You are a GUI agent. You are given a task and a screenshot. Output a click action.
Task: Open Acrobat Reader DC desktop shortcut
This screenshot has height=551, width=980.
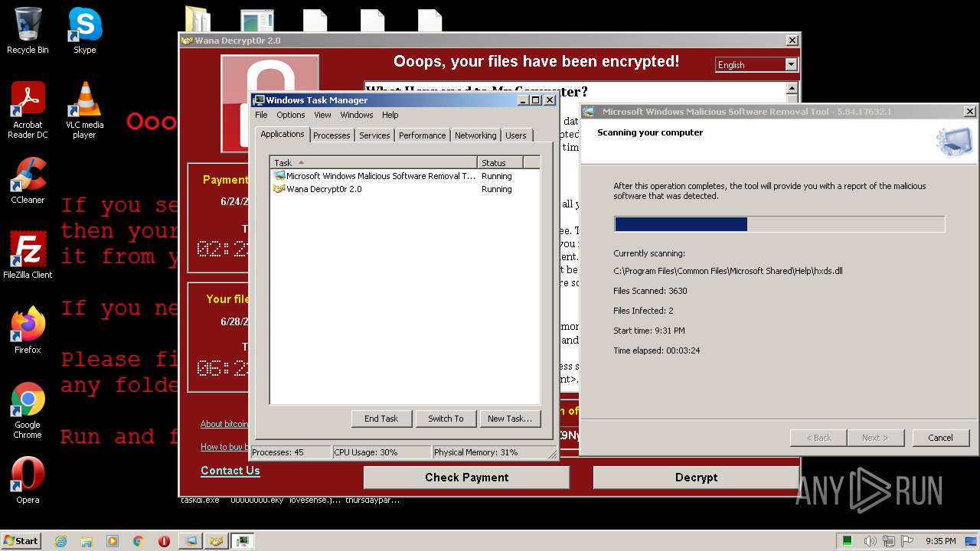click(28, 110)
